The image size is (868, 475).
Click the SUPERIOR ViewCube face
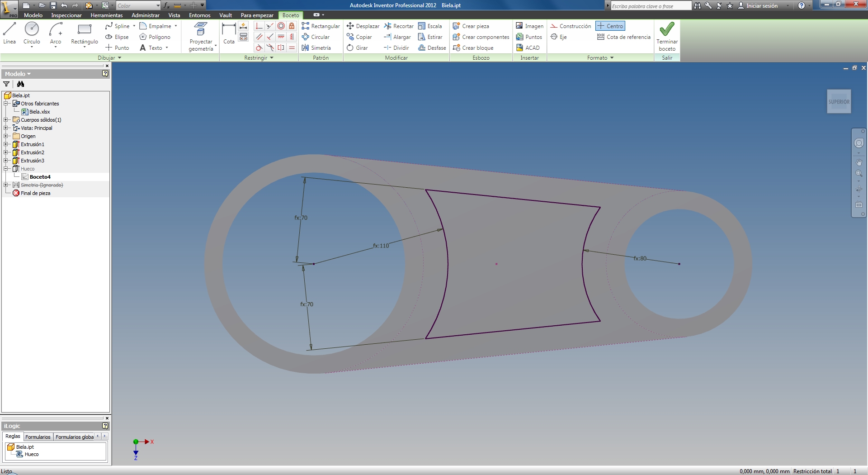[x=839, y=102]
